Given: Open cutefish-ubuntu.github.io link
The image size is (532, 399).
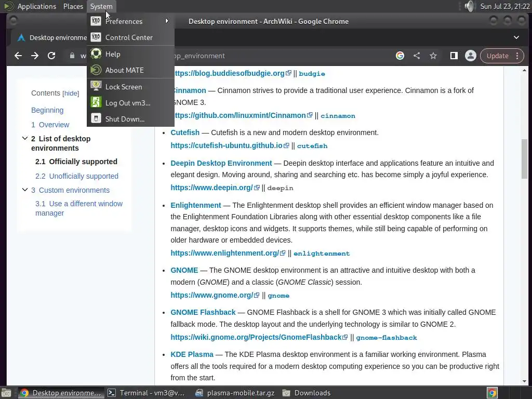Looking at the screenshot, I should 230,145.
